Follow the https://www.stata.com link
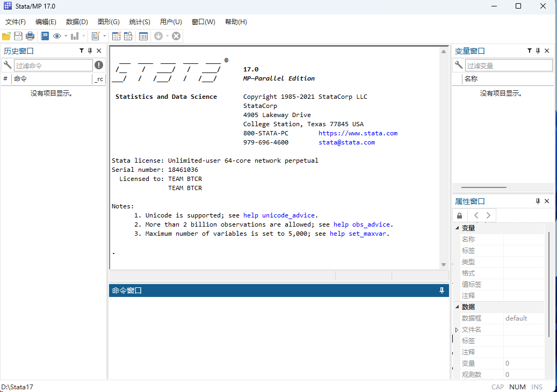Screen dimensions: 557x392 [358, 133]
